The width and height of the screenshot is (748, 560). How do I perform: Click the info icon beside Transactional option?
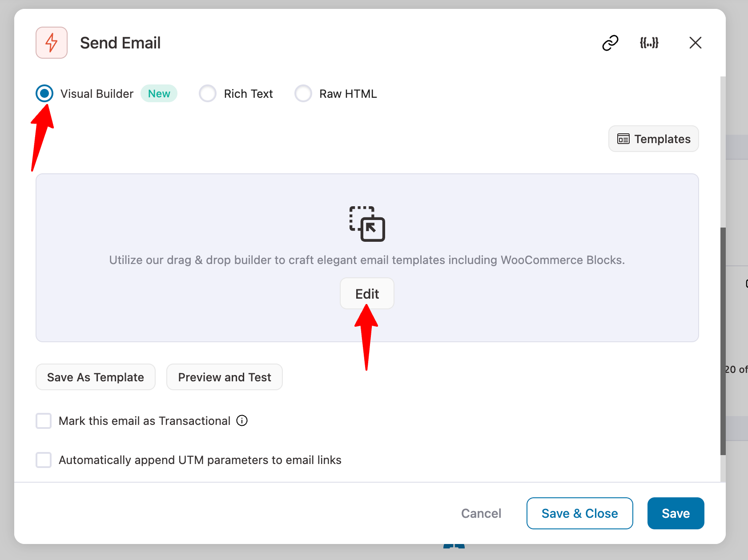pyautogui.click(x=242, y=421)
